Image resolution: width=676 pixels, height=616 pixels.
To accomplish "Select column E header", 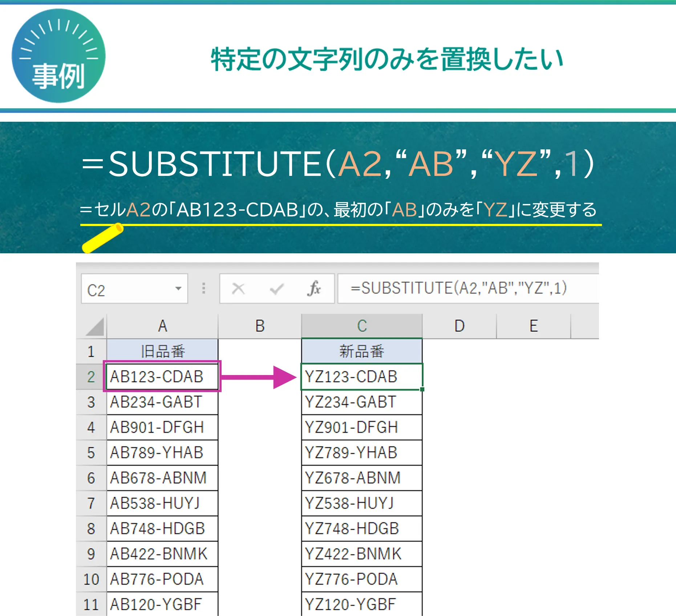I will tap(534, 326).
